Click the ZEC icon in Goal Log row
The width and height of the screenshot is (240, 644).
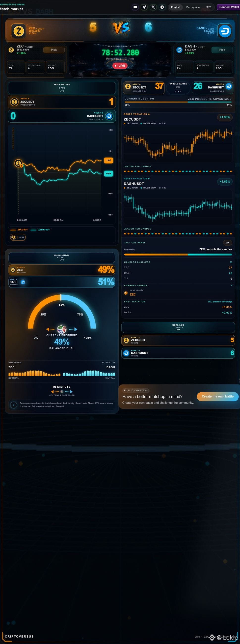tap(126, 340)
